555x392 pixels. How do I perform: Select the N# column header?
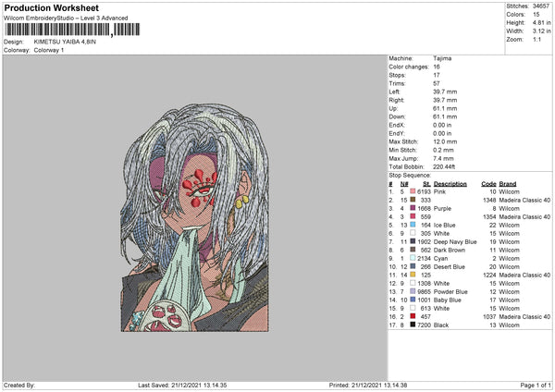pyautogui.click(x=404, y=184)
